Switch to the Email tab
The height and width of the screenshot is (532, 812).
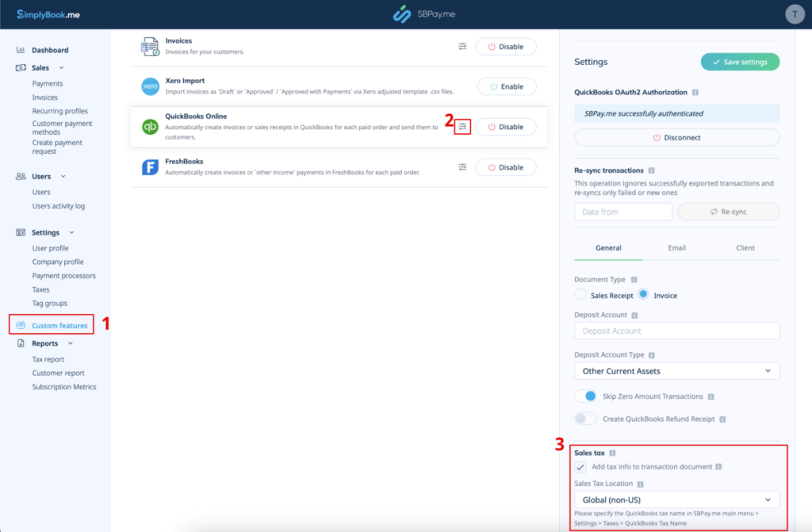[676, 247]
